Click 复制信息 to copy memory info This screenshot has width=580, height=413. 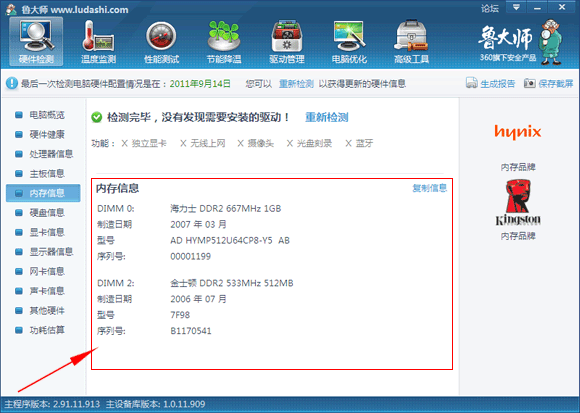[429, 188]
